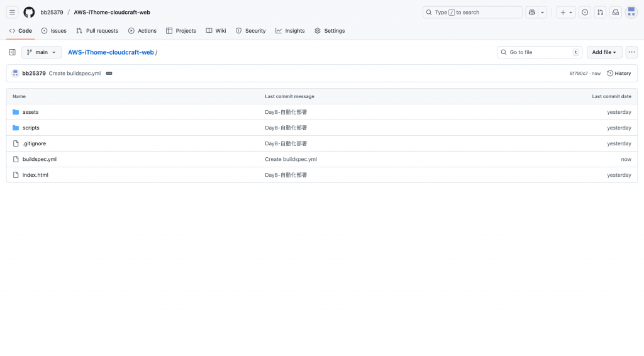Open the buildspec.yml file
The height and width of the screenshot is (356, 644).
(40, 159)
